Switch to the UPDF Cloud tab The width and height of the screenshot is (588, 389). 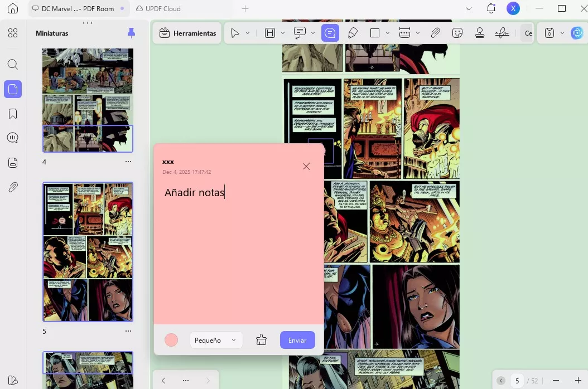[158, 8]
